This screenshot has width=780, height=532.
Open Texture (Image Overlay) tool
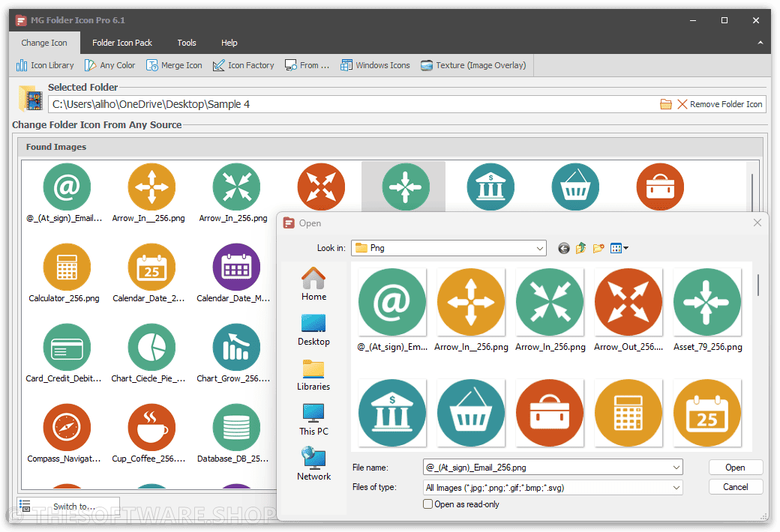coord(473,65)
